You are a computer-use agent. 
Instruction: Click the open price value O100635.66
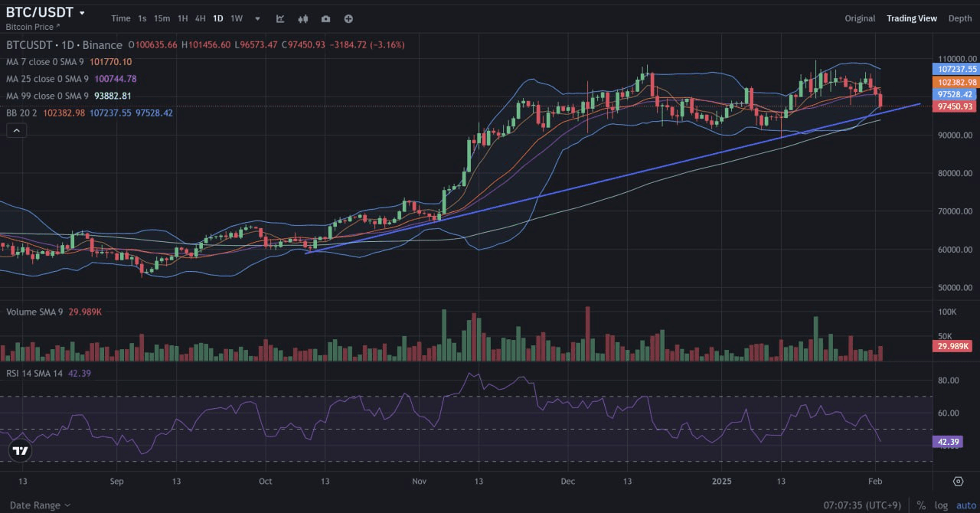pos(153,45)
